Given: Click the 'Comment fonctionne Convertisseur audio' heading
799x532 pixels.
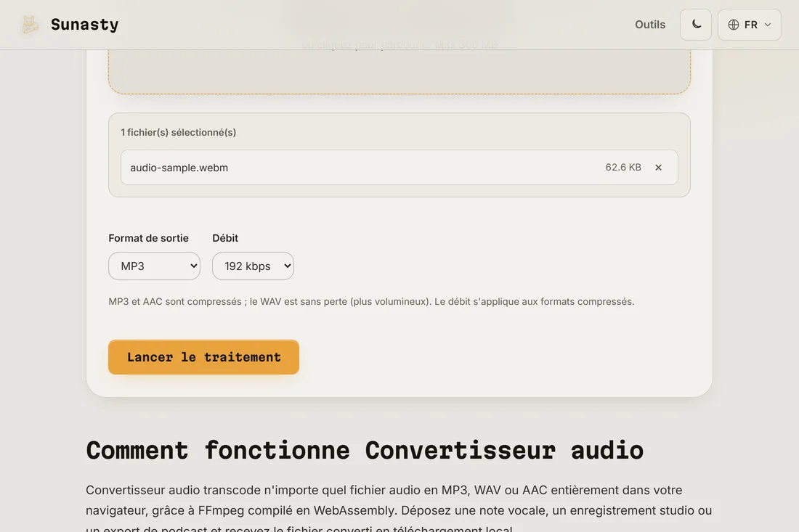Looking at the screenshot, I should pos(365,451).
